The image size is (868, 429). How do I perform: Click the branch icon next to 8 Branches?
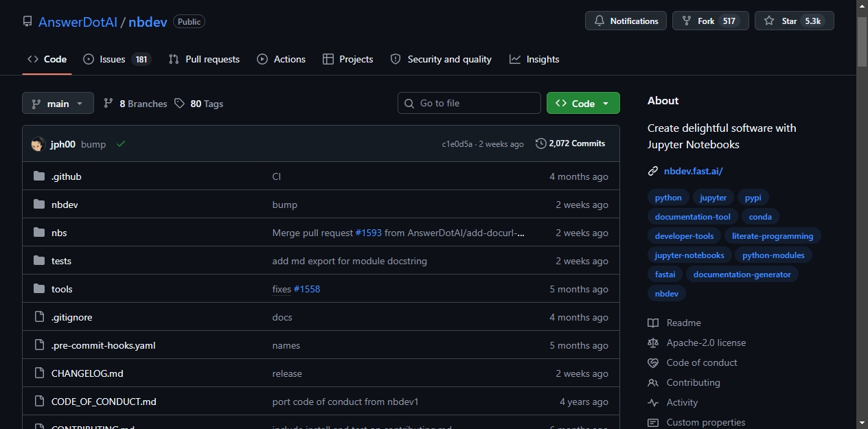[x=108, y=103]
